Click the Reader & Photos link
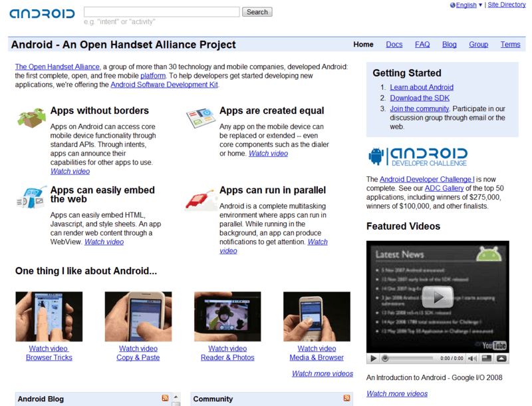The height and width of the screenshot is (406, 532). [x=227, y=357]
